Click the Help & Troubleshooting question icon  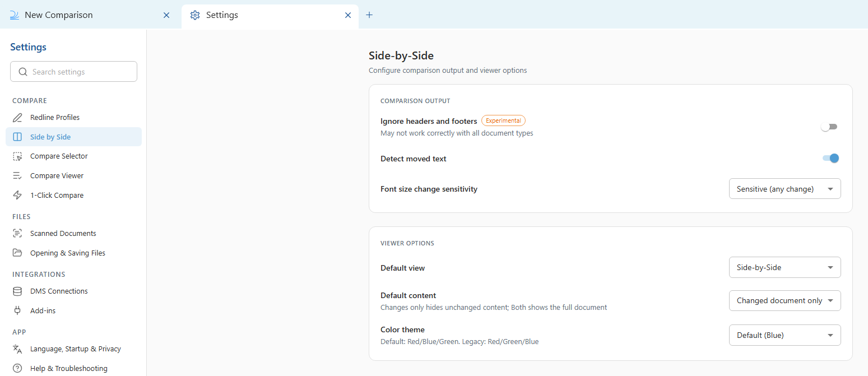18,368
